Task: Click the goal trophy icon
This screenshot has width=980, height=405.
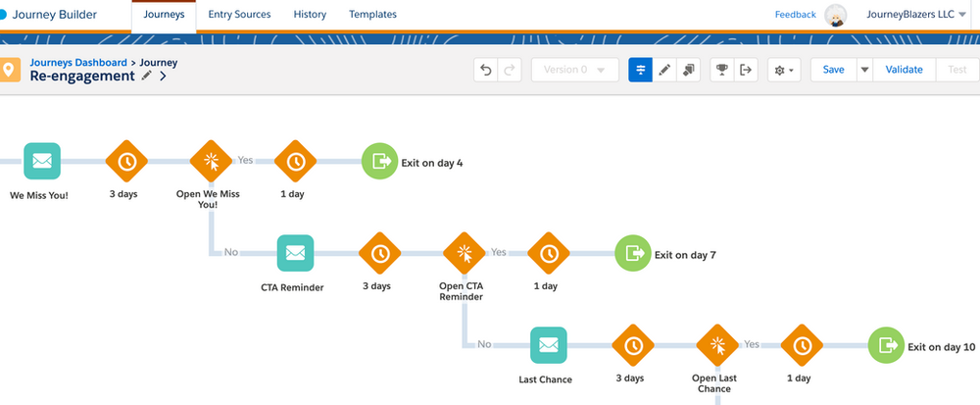Action: [x=721, y=70]
